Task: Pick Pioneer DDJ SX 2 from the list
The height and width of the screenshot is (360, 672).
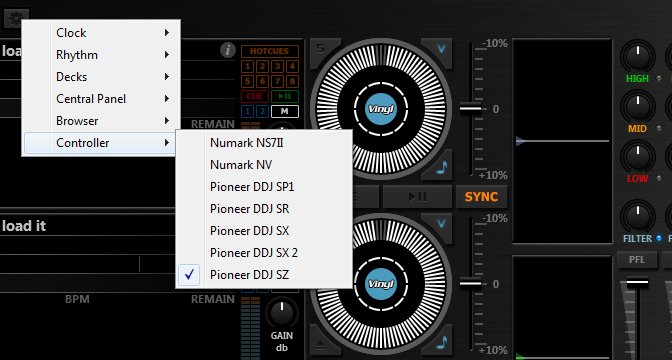Action: point(264,253)
